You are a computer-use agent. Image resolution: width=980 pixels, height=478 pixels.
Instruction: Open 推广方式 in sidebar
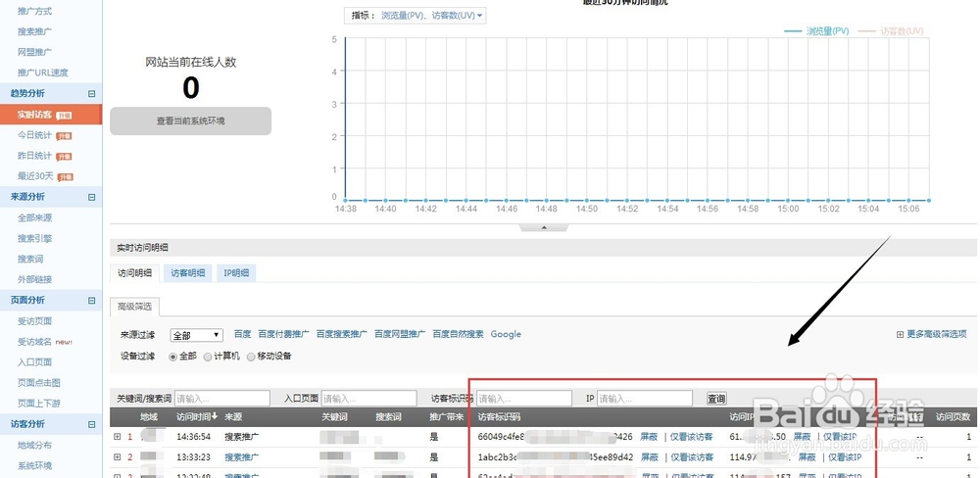[34, 11]
